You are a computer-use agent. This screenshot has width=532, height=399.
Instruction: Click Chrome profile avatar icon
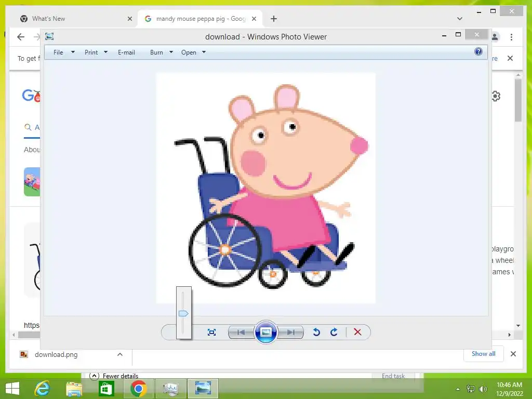[495, 37]
